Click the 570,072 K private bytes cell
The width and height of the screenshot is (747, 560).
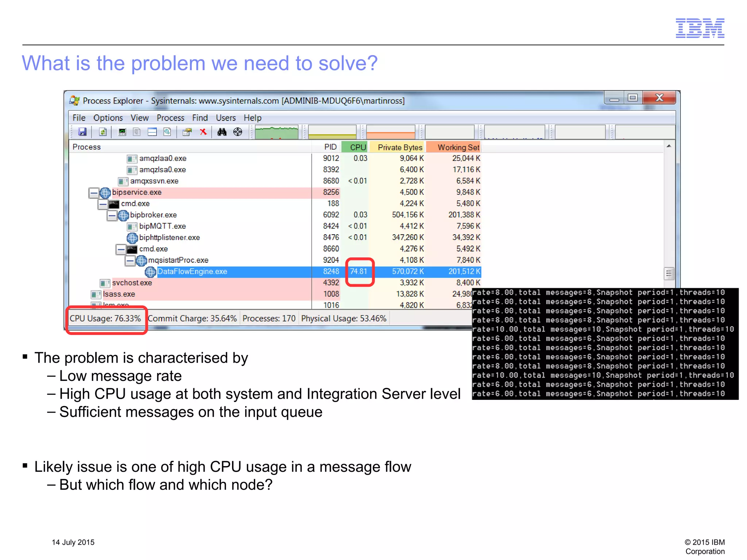408,272
